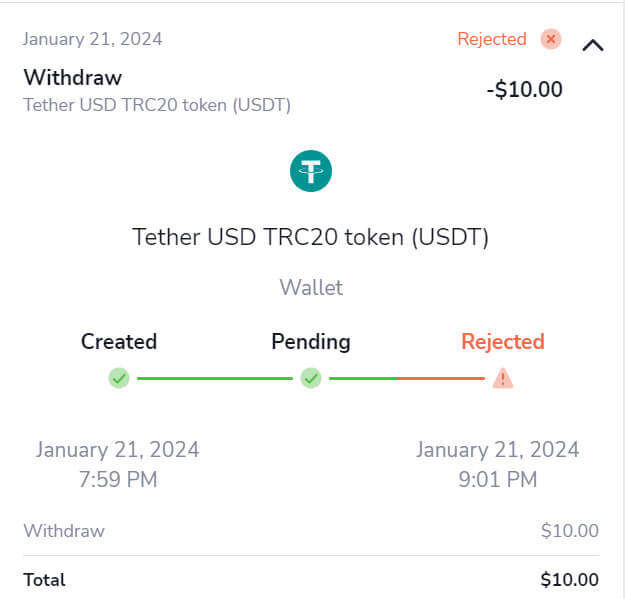Click the 7:59 PM created timestamp
Screen dimensions: 625x599
tap(118, 479)
